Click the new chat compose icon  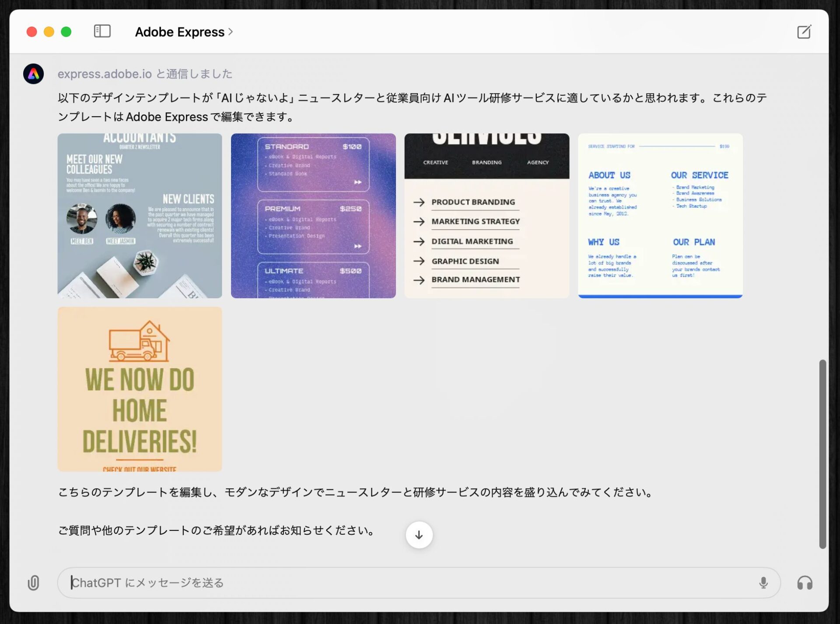[x=804, y=31]
